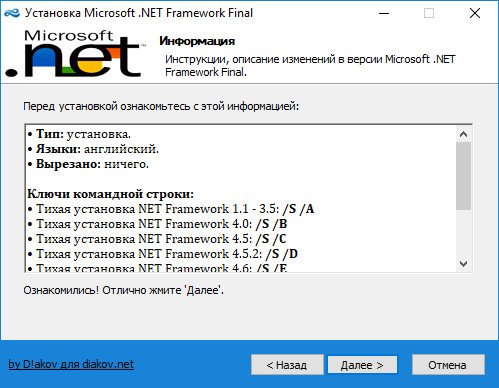Click the disabled maximize button

[429, 13]
